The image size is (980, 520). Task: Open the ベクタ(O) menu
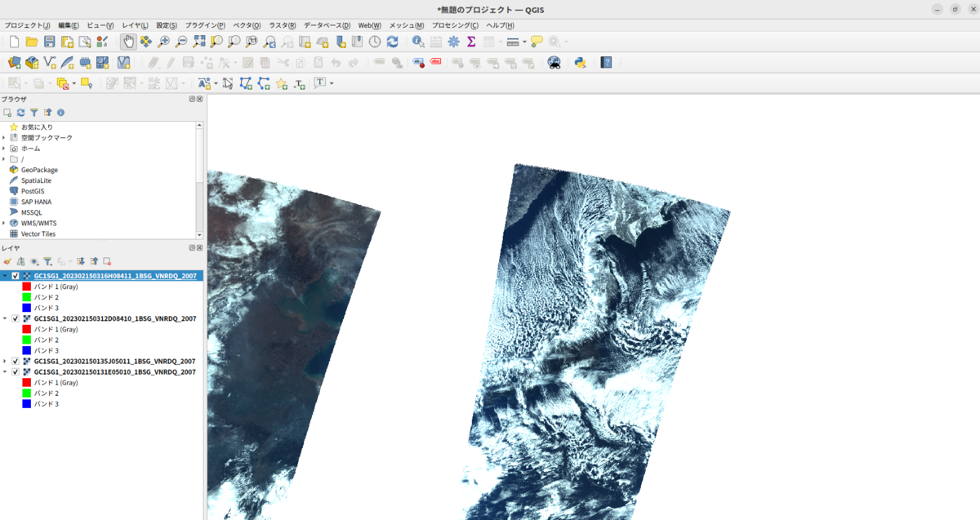coord(247,25)
